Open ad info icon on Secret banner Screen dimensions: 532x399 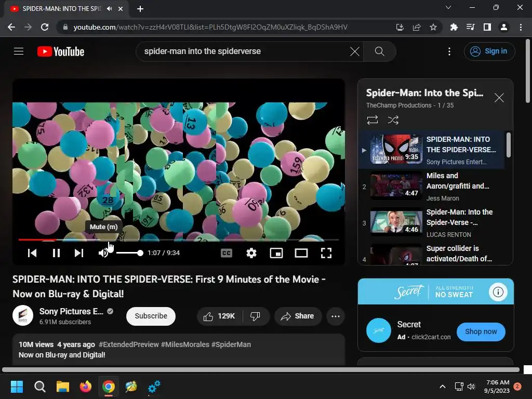point(498,292)
